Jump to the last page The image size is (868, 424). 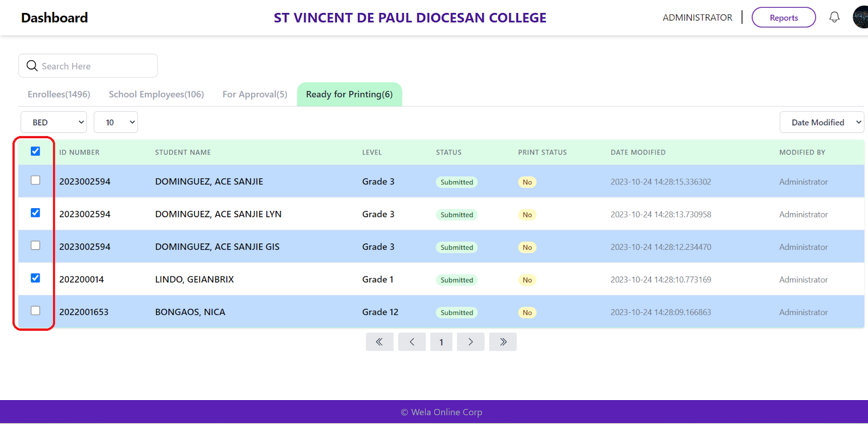(503, 342)
